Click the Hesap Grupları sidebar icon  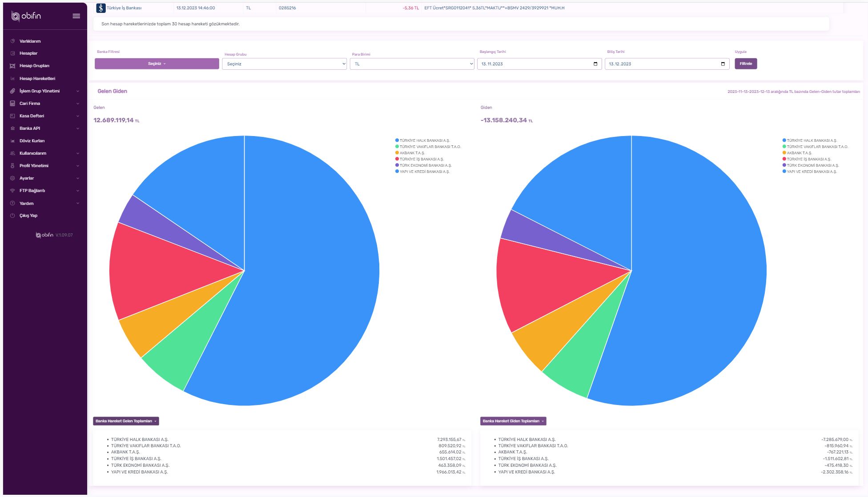[x=13, y=66]
